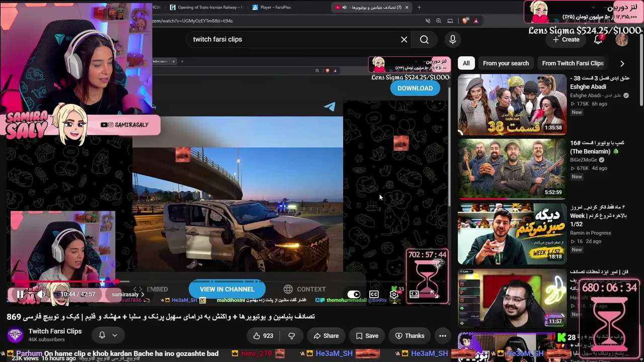Select the From your search chip
This screenshot has height=362, width=644.
tap(506, 63)
